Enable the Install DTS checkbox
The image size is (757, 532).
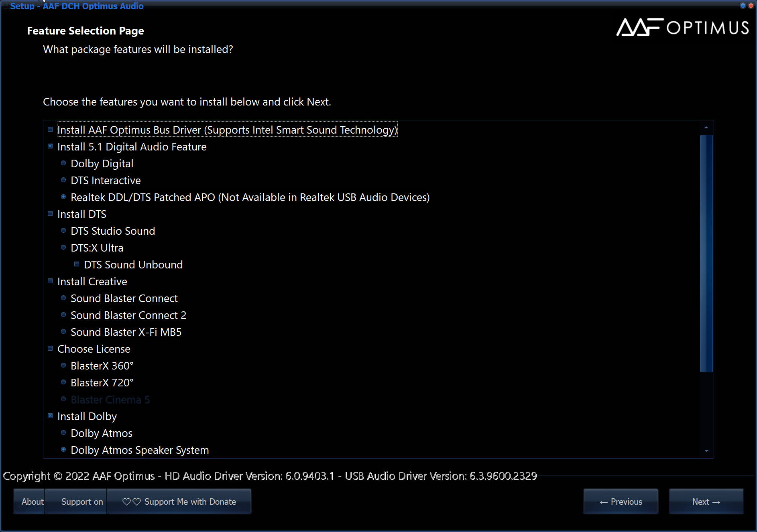[50, 213]
